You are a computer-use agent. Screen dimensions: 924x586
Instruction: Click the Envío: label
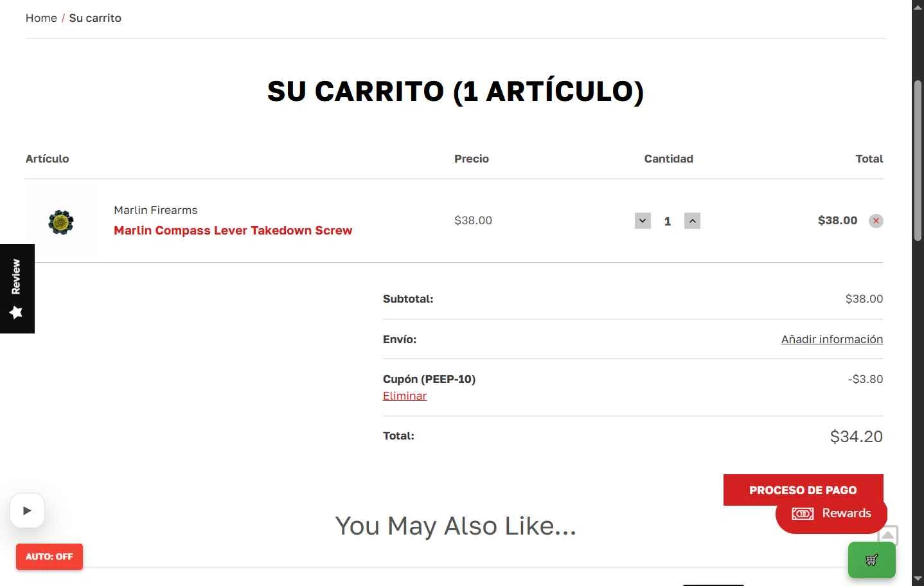(400, 339)
